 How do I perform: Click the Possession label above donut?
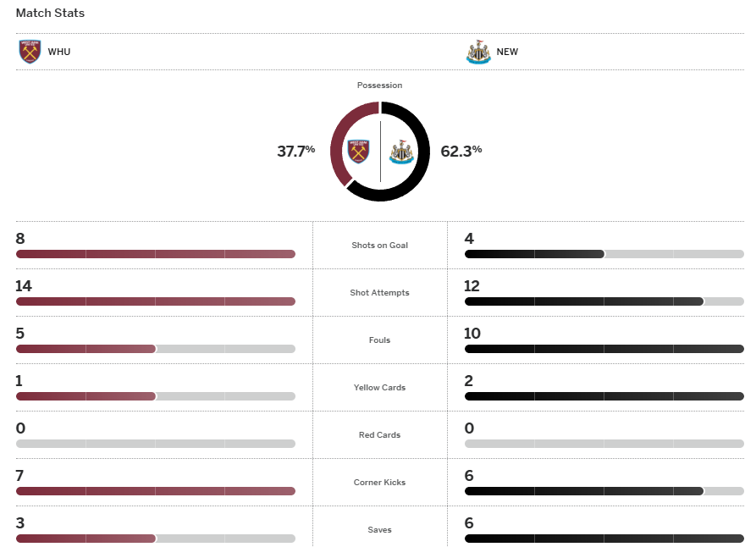point(379,86)
